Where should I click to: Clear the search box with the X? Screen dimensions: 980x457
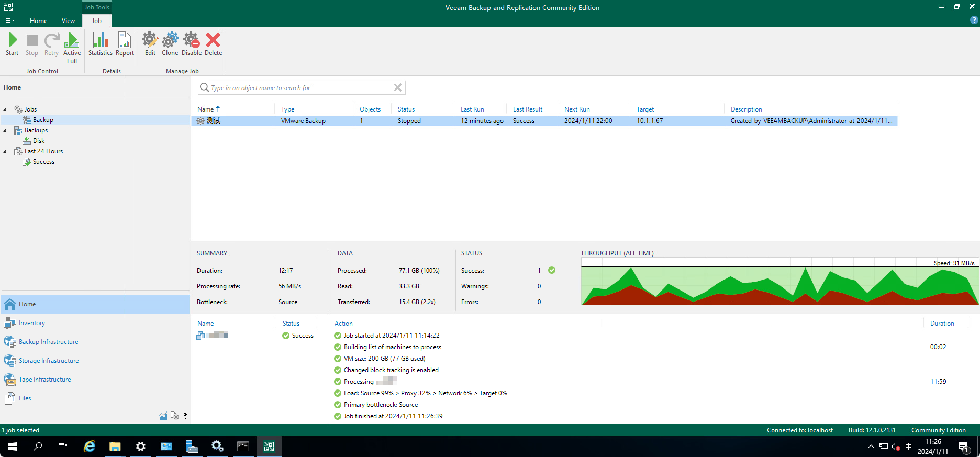point(398,87)
